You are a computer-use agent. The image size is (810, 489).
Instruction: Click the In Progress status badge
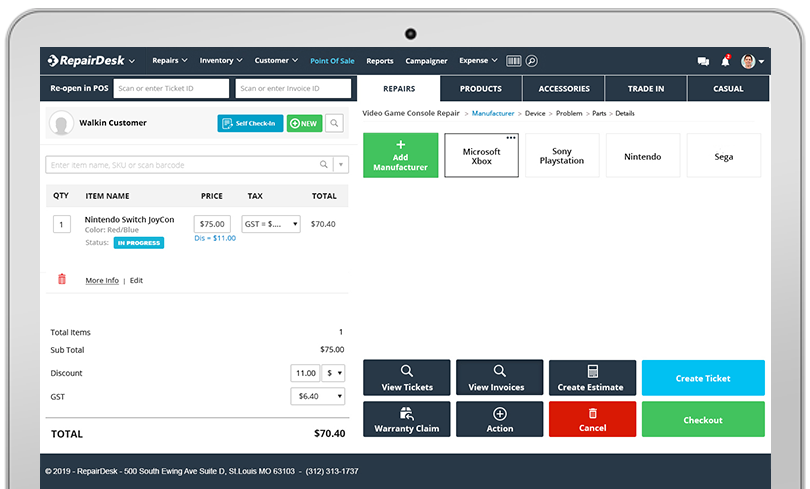(139, 243)
